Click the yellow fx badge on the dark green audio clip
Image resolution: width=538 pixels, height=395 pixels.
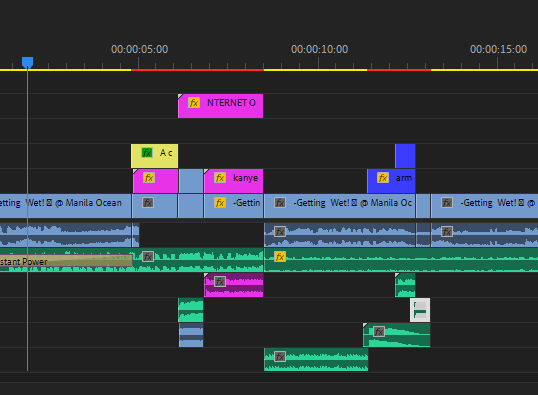[x=280, y=256]
